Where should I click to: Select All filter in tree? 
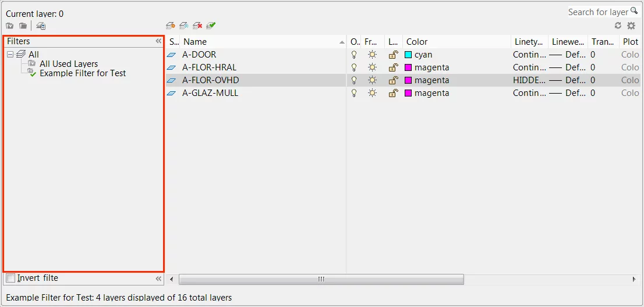pyautogui.click(x=34, y=54)
